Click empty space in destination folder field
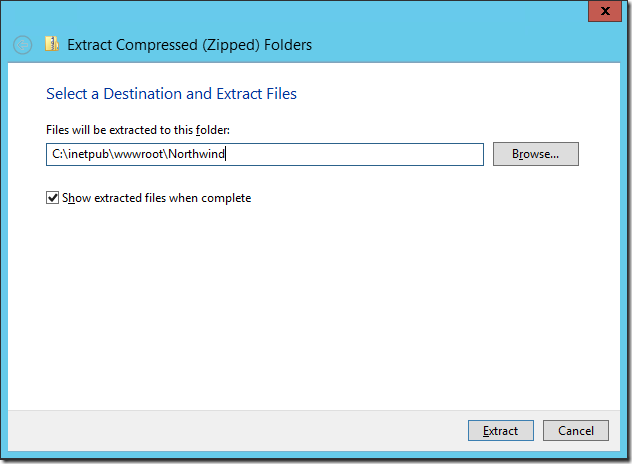This screenshot has width=632, height=464. click(360, 154)
